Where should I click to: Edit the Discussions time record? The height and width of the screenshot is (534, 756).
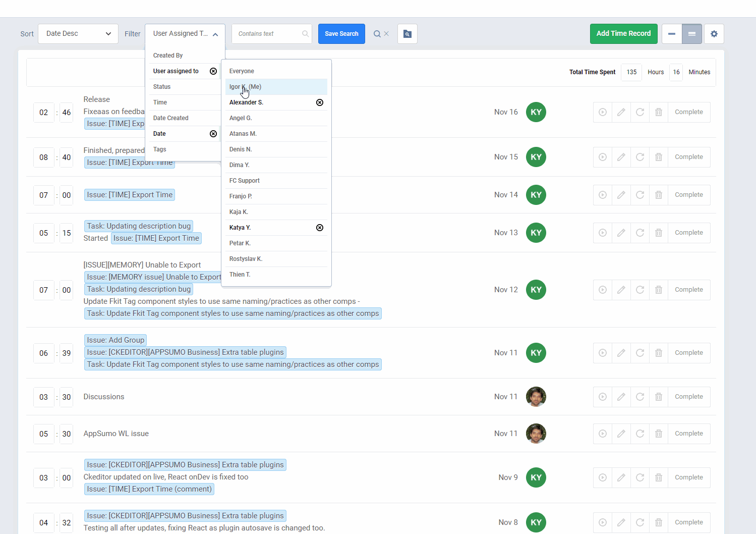[621, 397]
